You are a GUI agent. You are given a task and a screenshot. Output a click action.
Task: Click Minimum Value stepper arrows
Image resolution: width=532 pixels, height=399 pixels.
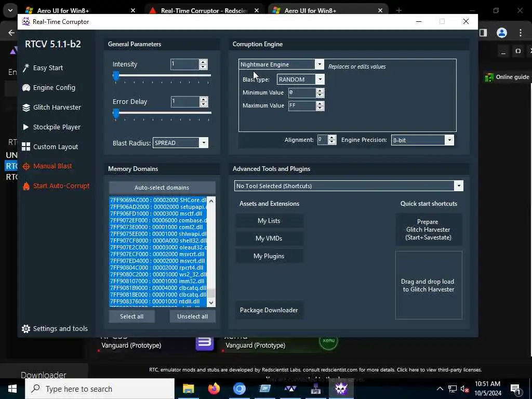[x=320, y=92]
